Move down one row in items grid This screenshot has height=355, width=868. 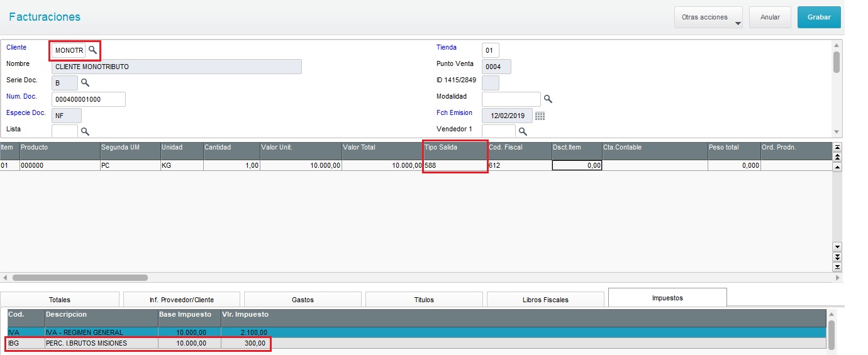click(x=837, y=247)
